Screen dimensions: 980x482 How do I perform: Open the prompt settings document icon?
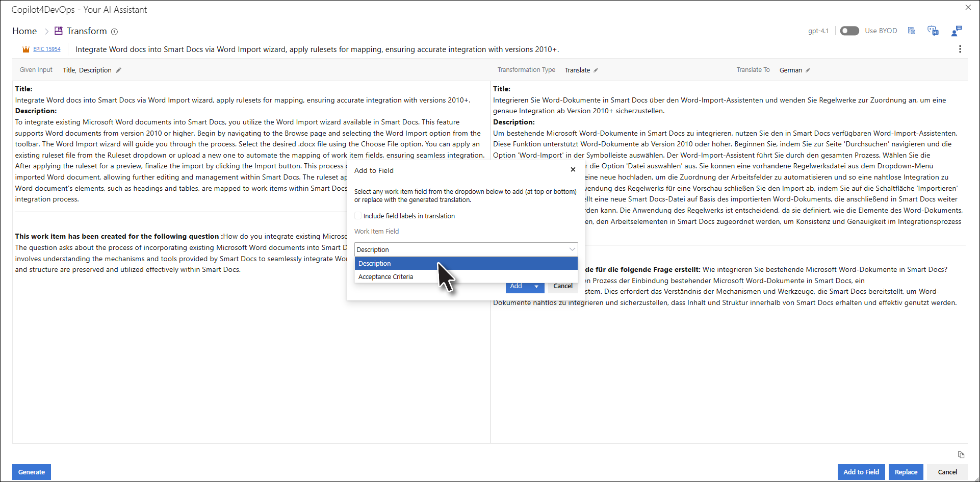912,31
